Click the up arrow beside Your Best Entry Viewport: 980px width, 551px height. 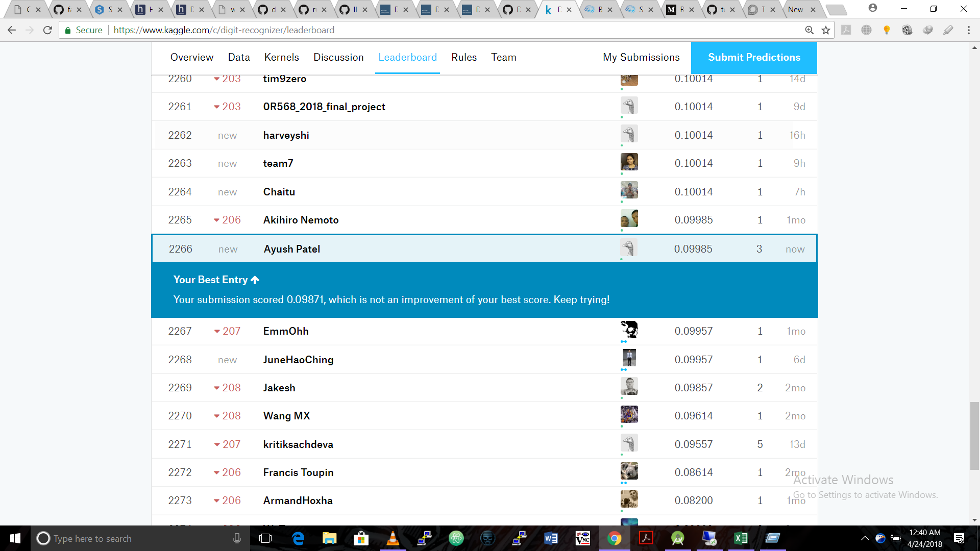click(255, 280)
